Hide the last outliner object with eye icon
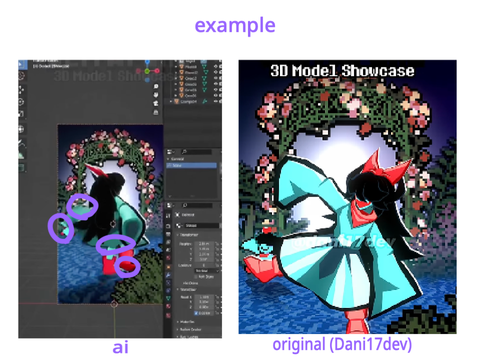480x360 pixels. (x=216, y=101)
